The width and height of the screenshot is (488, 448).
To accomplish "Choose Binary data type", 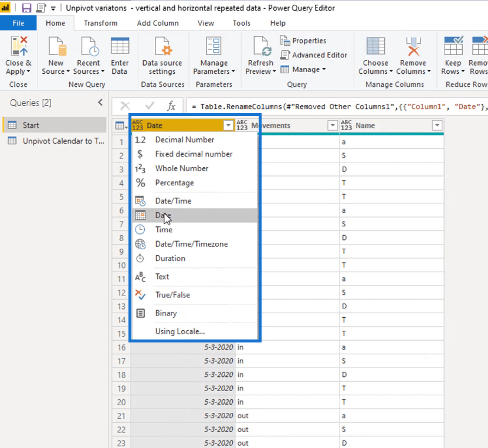I will point(195,313).
